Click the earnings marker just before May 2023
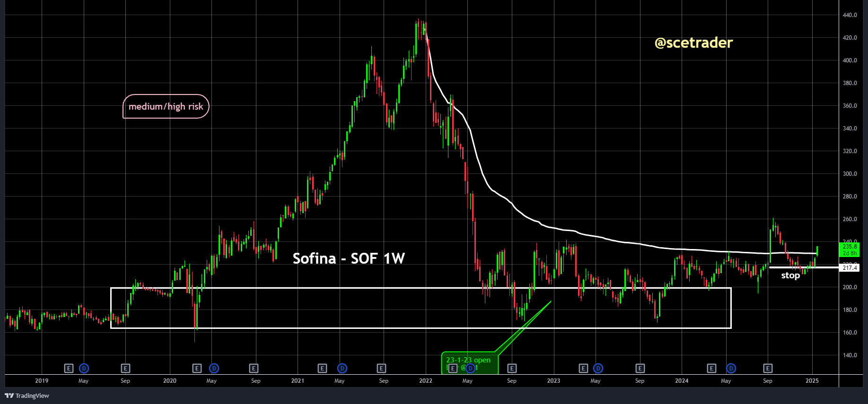 583,368
